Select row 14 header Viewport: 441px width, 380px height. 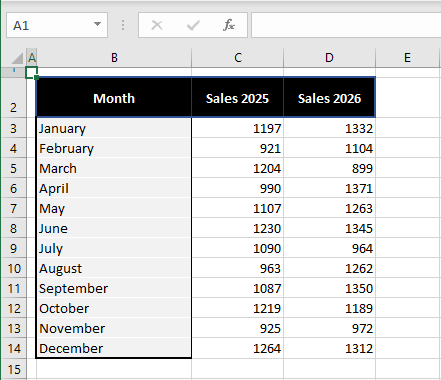click(x=13, y=348)
